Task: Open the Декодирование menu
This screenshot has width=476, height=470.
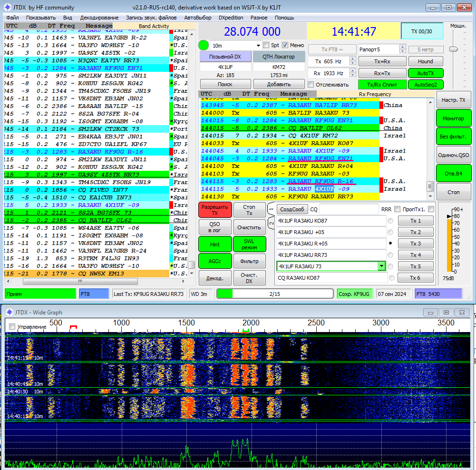Action: [99, 18]
